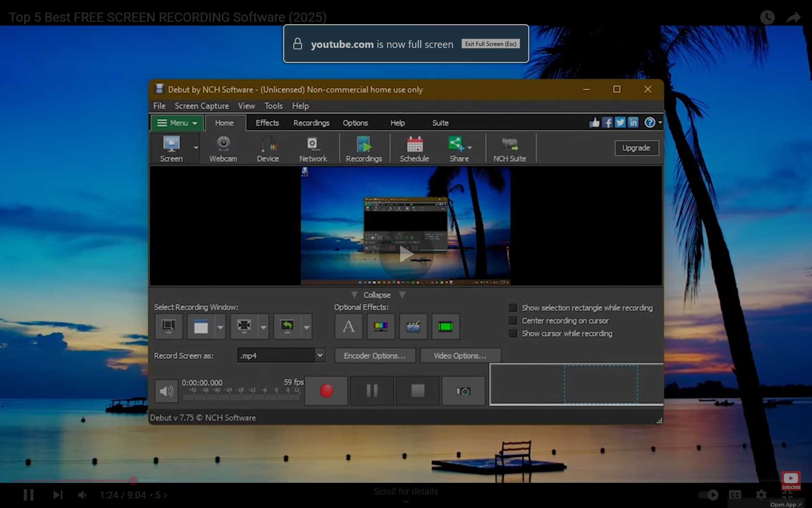
Task: Click the Upgrade button
Action: pyautogui.click(x=636, y=148)
